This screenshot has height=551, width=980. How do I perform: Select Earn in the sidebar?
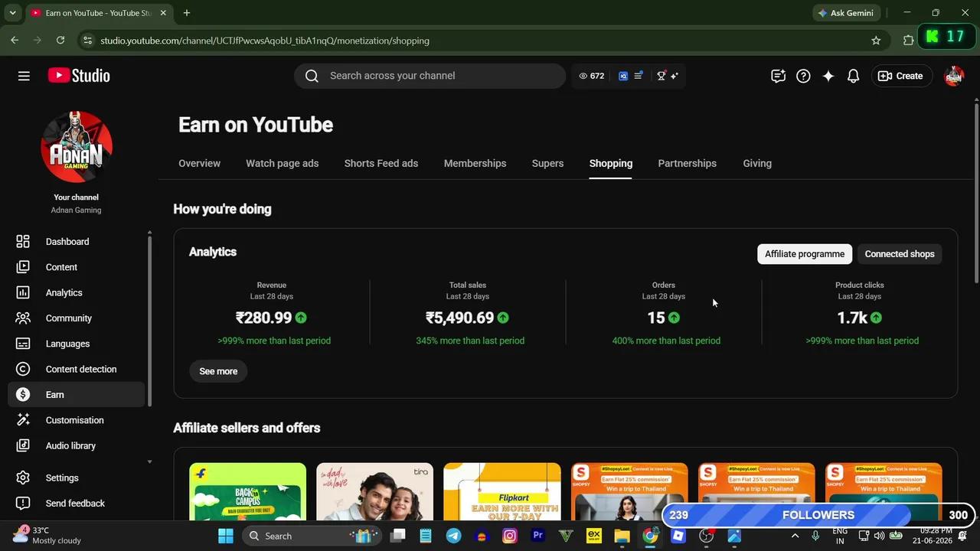[x=77, y=395]
